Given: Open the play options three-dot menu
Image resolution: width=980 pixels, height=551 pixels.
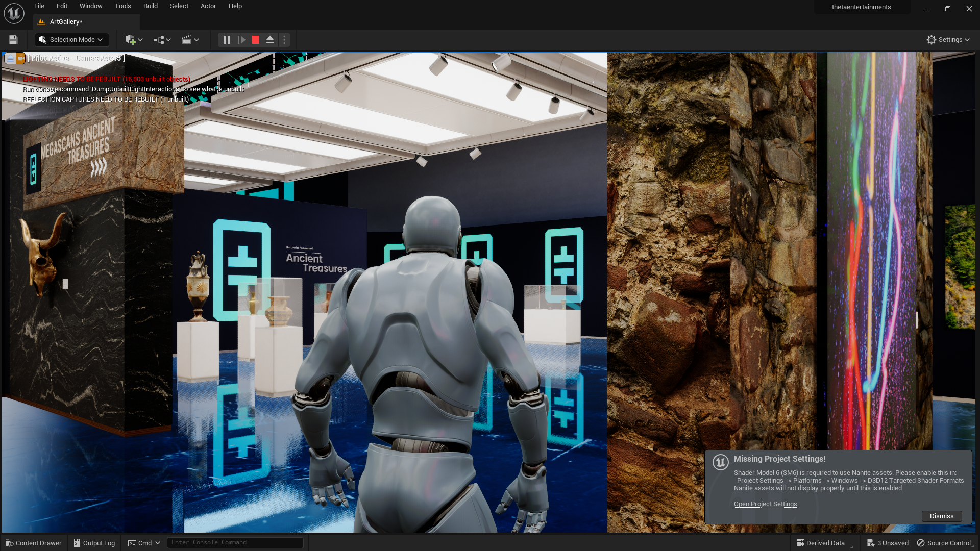Looking at the screenshot, I should [284, 40].
